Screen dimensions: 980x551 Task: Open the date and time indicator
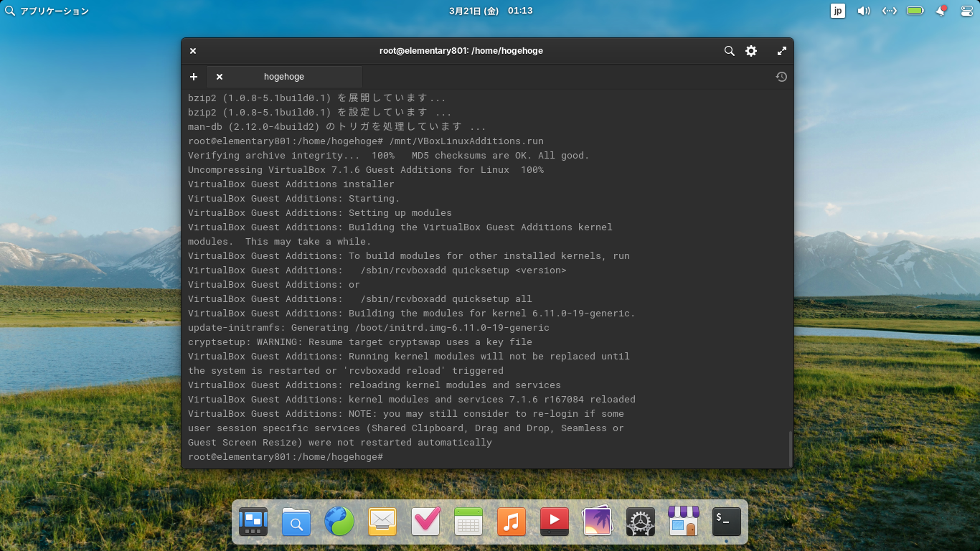coord(490,11)
